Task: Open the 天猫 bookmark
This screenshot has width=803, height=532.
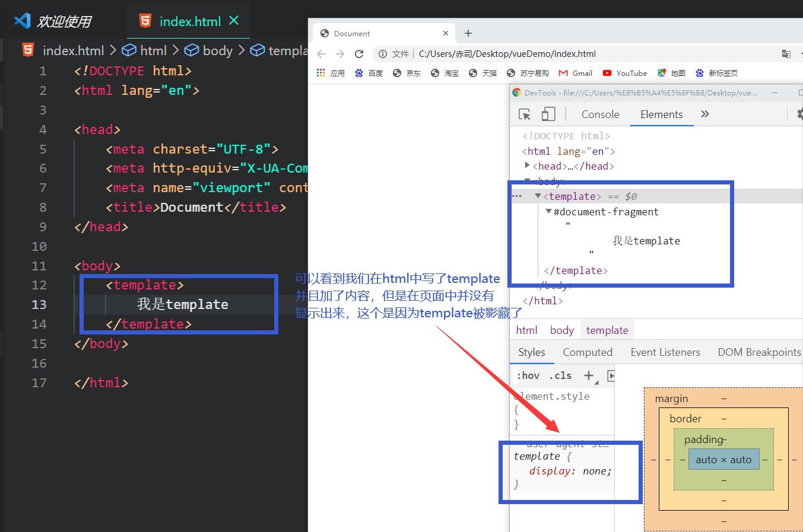Action: point(483,73)
